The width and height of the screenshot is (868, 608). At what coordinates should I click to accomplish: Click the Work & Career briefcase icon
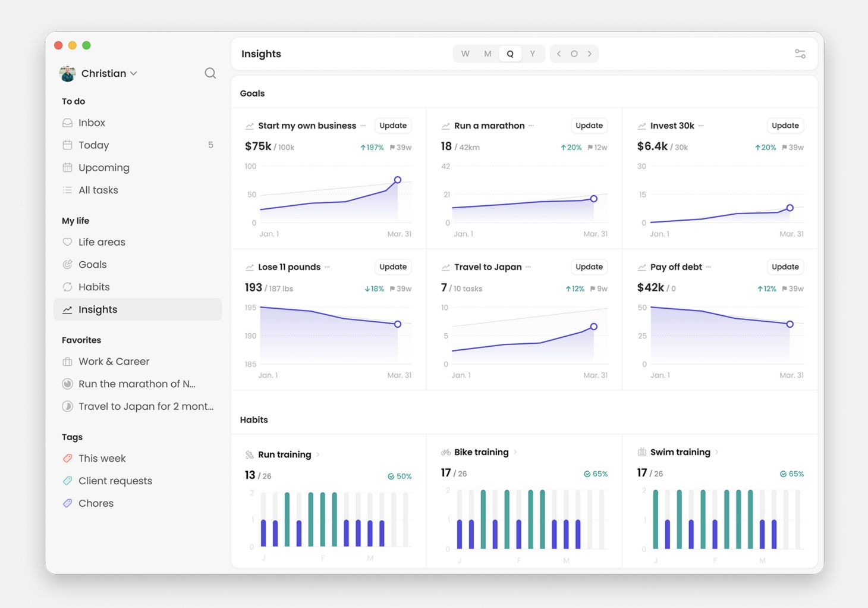point(68,362)
